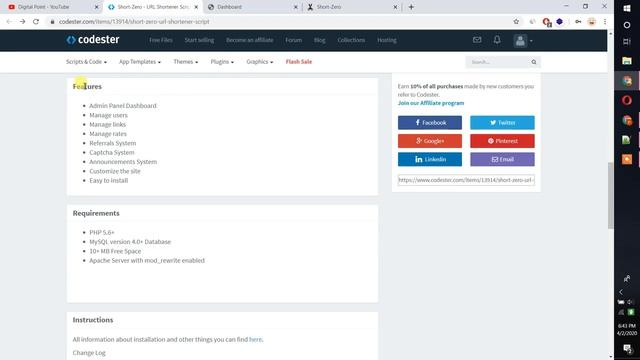Bookmark this page with the star icon
The height and width of the screenshot is (360, 640).
516,22
